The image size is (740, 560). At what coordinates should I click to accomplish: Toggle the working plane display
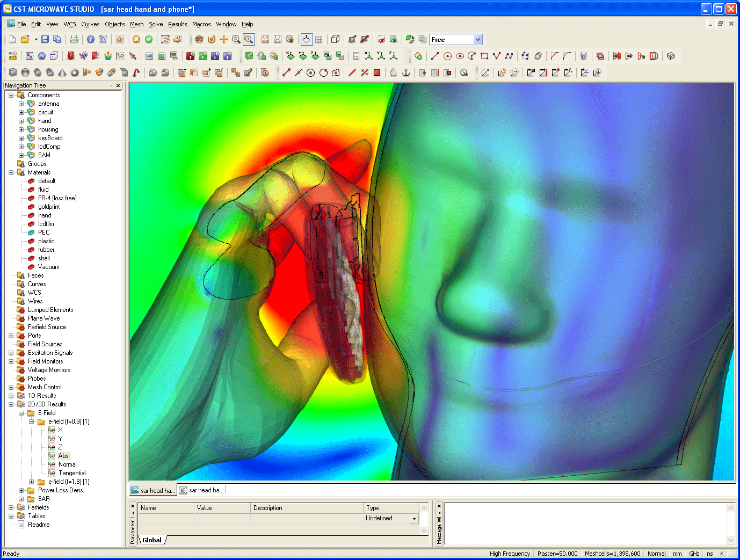tap(306, 39)
